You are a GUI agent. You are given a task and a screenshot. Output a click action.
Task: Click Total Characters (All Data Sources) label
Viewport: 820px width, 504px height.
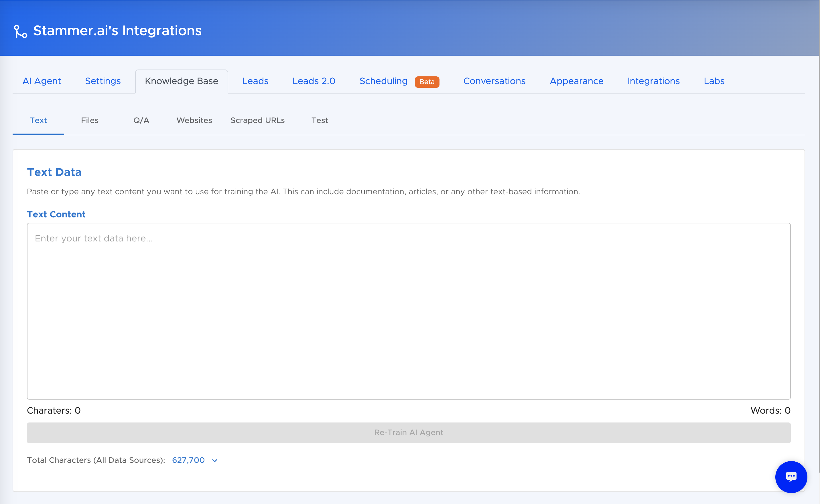pyautogui.click(x=96, y=460)
